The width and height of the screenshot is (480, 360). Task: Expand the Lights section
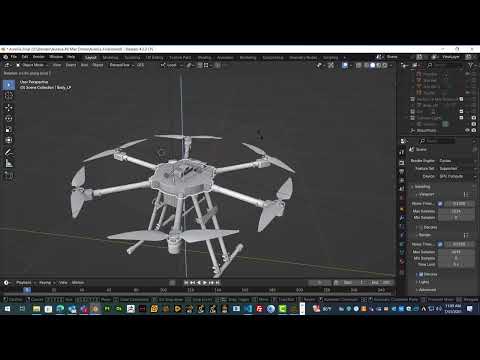[423, 282]
